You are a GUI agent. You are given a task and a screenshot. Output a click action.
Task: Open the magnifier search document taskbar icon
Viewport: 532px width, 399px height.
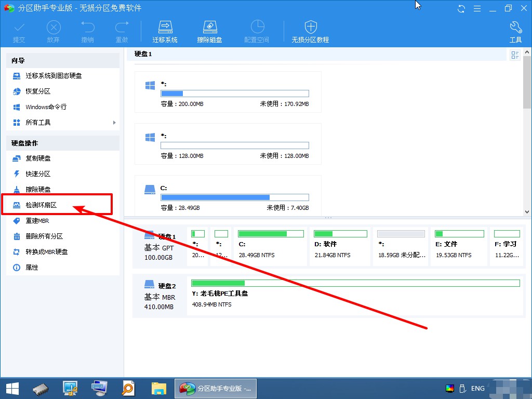(x=129, y=389)
